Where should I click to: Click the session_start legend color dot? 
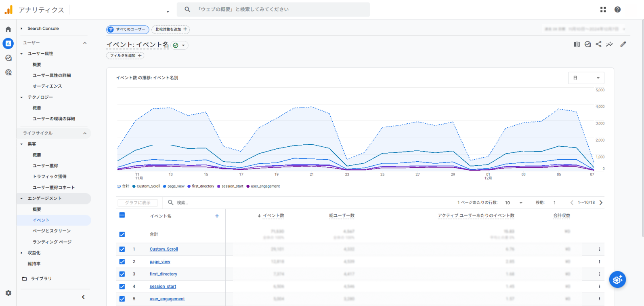218,186
